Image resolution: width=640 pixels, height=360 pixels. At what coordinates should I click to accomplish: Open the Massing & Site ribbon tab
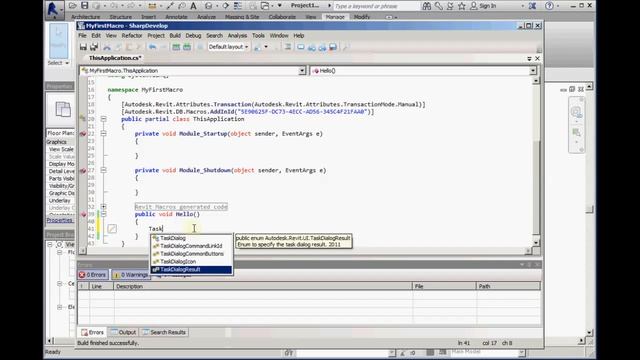(x=242, y=17)
